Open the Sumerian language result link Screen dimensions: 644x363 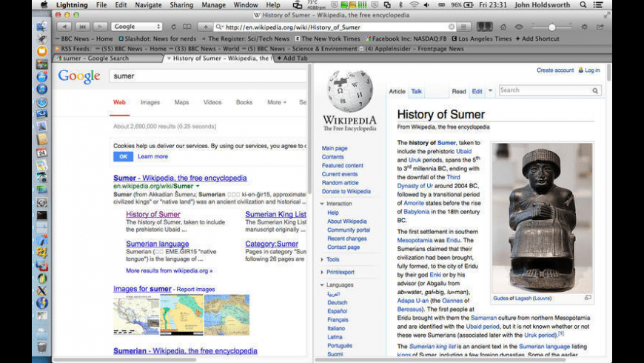point(158,244)
